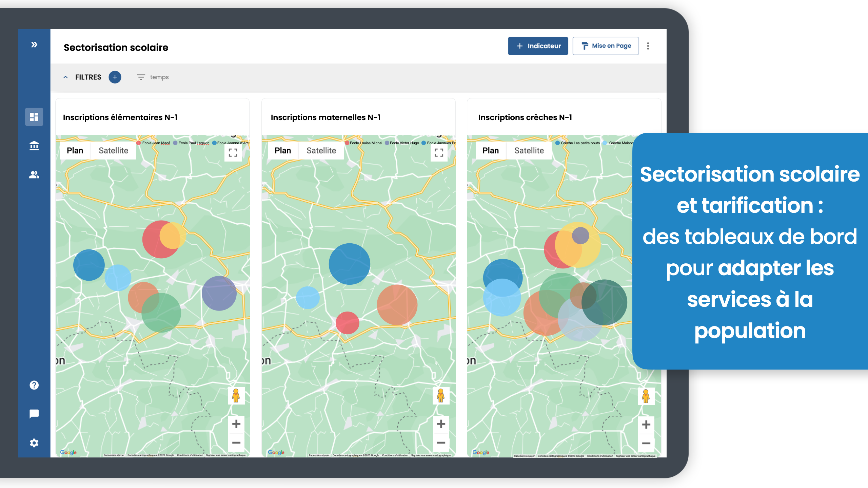The width and height of the screenshot is (868, 488).
Task: Open the users group icon in sidebar
Action: (34, 175)
